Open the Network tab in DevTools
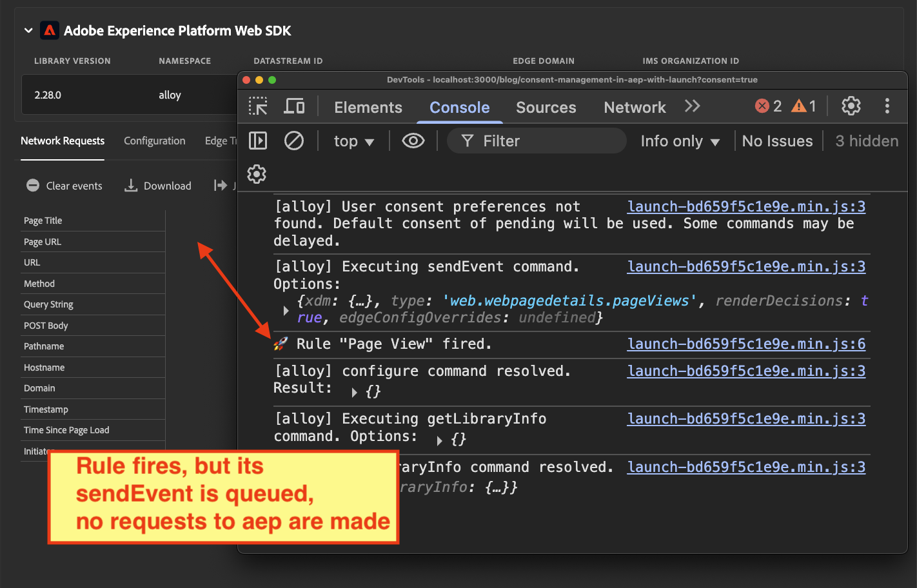The height and width of the screenshot is (588, 917). [x=635, y=107]
